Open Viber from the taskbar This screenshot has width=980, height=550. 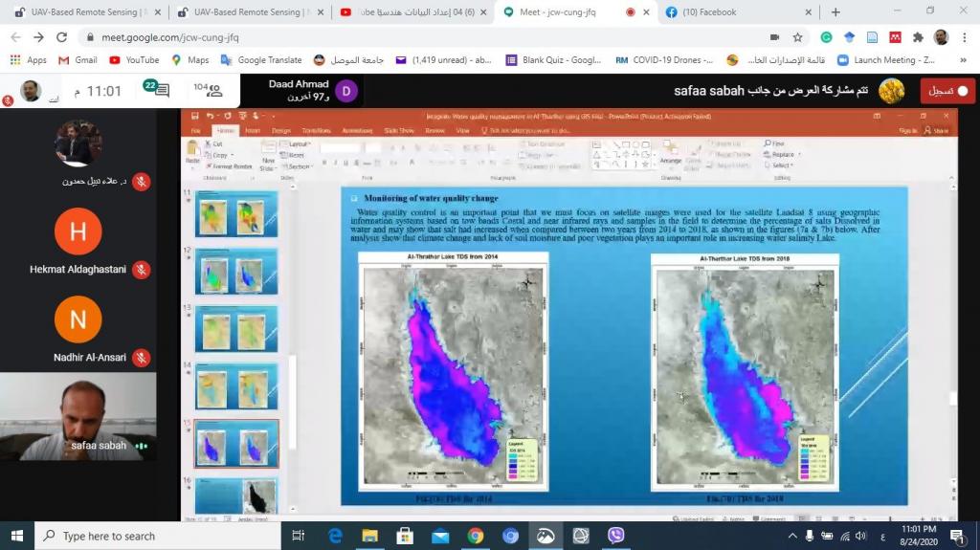[615, 536]
